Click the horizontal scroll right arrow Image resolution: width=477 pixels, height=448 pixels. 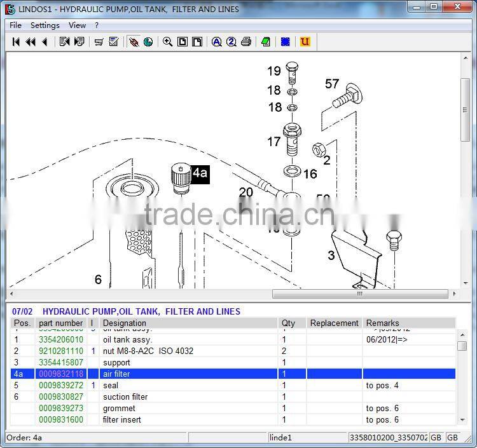[455, 294]
